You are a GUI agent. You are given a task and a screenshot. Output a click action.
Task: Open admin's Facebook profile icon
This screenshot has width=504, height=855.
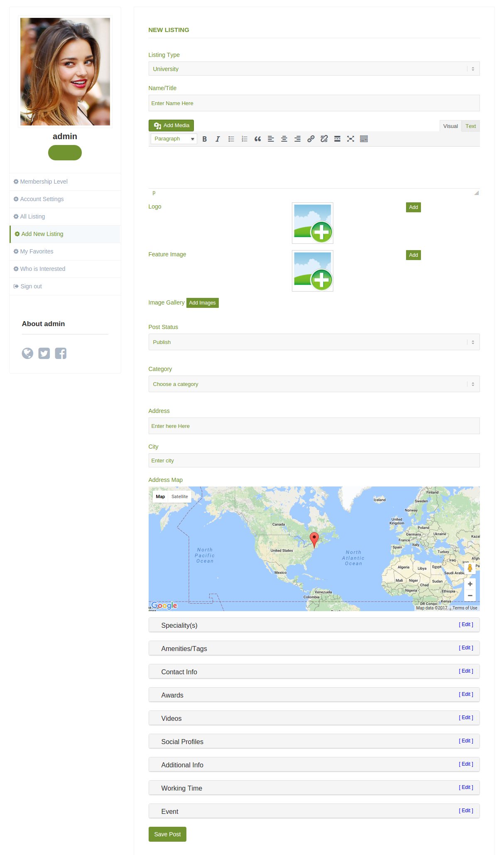(x=61, y=354)
